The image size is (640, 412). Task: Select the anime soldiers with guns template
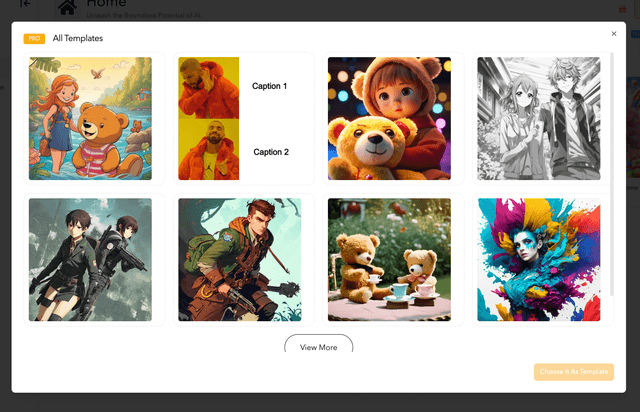pyautogui.click(x=90, y=260)
